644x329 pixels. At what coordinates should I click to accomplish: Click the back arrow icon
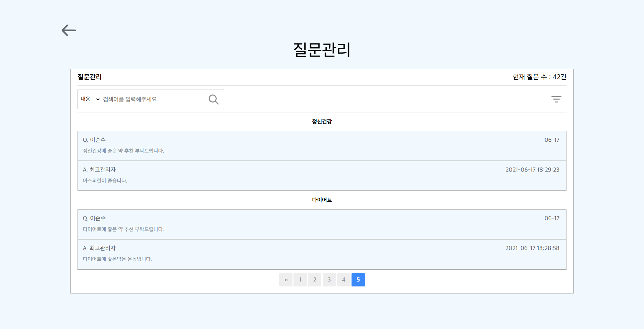click(69, 30)
